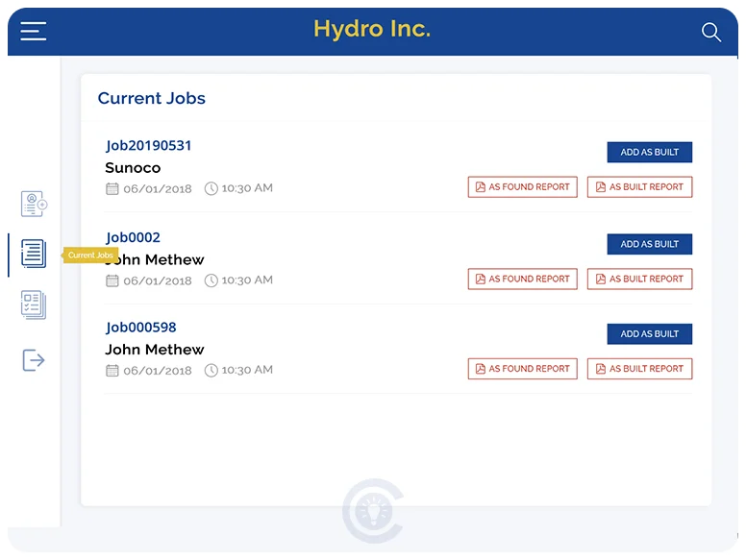Viewport: 746px width, 560px height.
Task: Click clock icon for Job0002
Action: pyautogui.click(x=211, y=280)
